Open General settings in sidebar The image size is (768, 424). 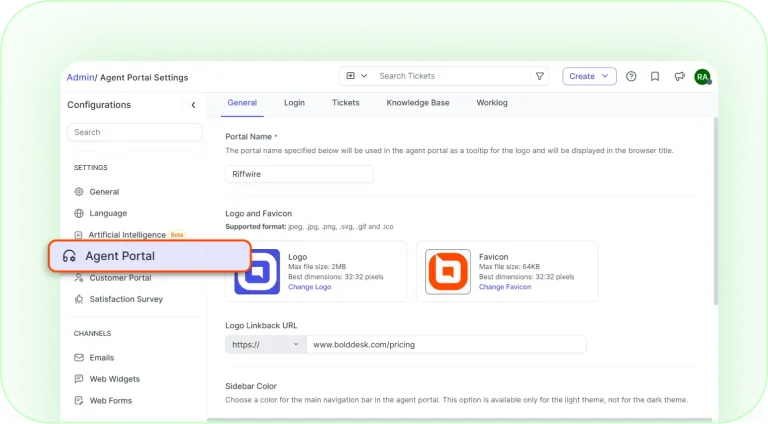click(104, 191)
